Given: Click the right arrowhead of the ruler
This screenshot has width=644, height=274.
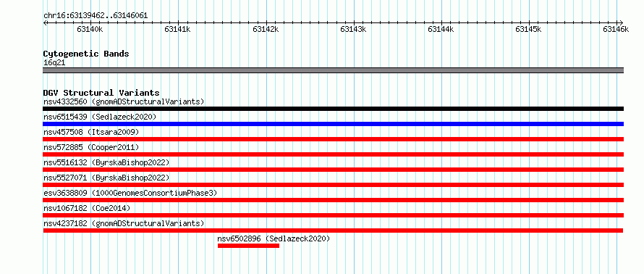Looking at the screenshot, I should [x=622, y=22].
